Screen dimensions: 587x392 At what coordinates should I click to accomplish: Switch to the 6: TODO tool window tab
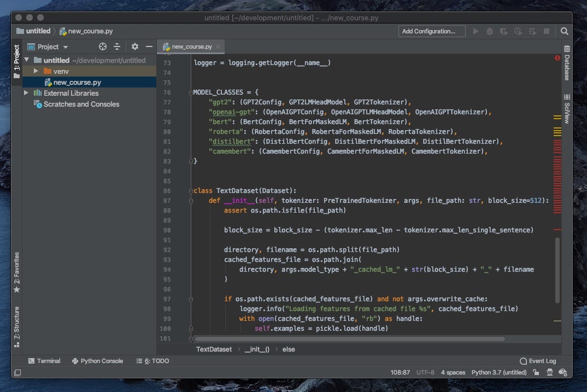point(156,361)
